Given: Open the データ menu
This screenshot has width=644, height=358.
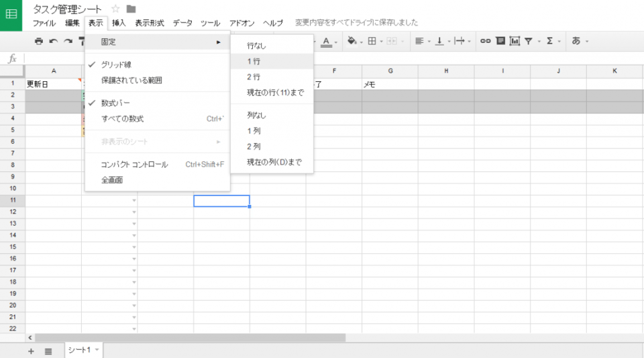Looking at the screenshot, I should tap(182, 23).
